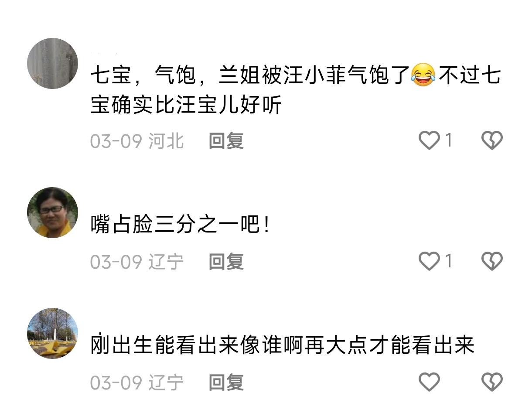Tap 回复 under 嘴占脸三分之一吧
532x403 pixels.
click(x=226, y=261)
